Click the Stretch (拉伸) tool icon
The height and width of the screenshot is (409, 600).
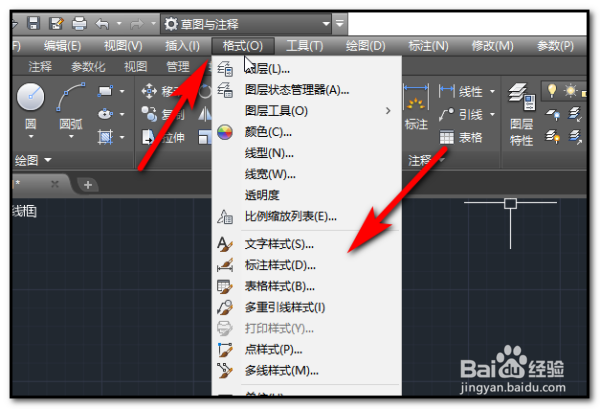(x=148, y=137)
